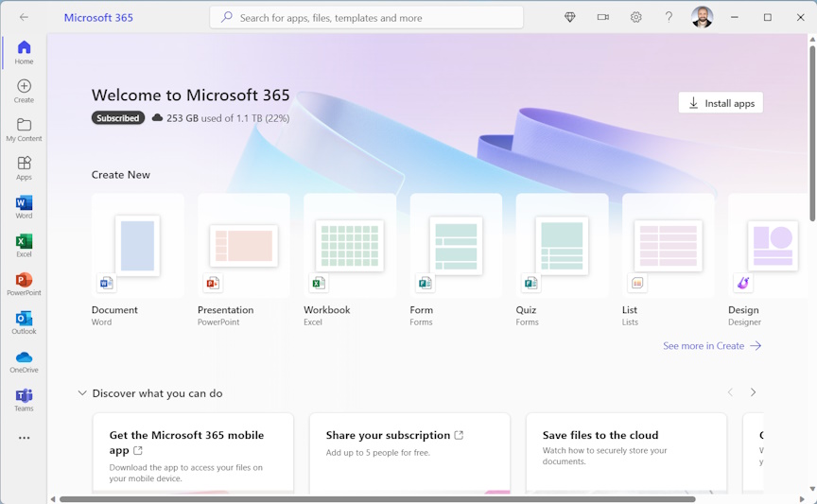This screenshot has height=504, width=817.
Task: Click the scroll left arrow
Action: pyautogui.click(x=53, y=499)
